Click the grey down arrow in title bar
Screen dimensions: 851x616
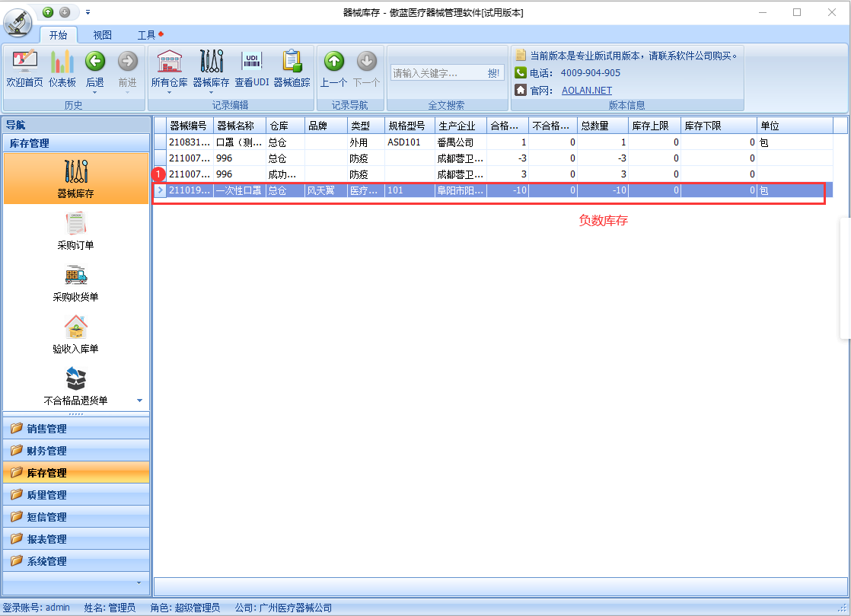65,12
